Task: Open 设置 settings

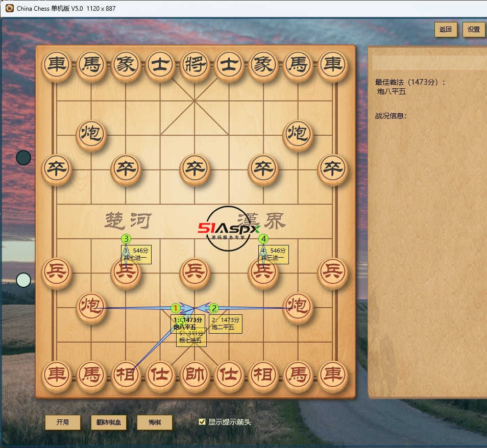Action: tap(474, 30)
